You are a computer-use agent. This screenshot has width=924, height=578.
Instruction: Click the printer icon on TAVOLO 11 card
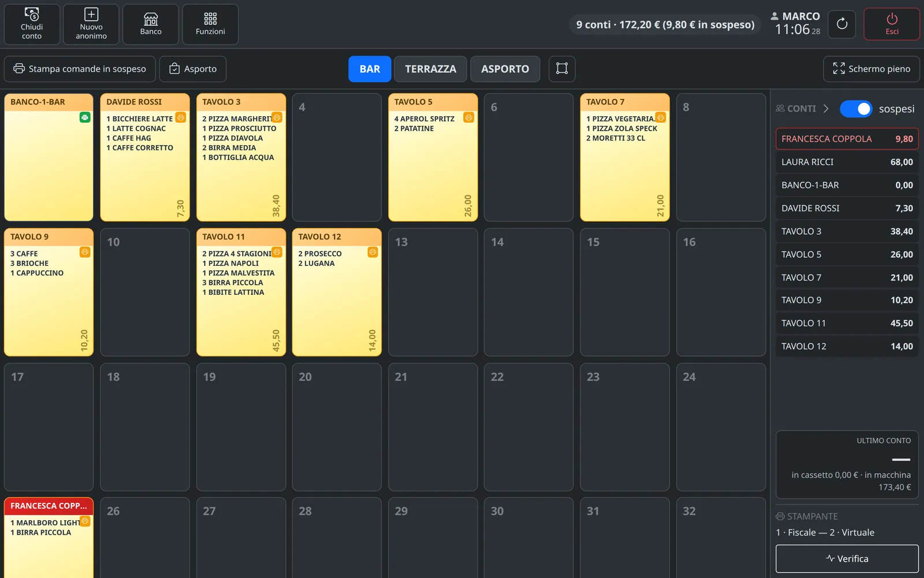(277, 252)
